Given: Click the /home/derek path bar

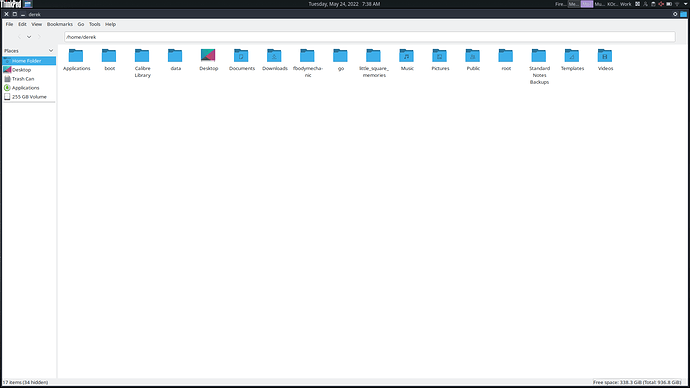Looking at the screenshot, I should pyautogui.click(x=370, y=37).
